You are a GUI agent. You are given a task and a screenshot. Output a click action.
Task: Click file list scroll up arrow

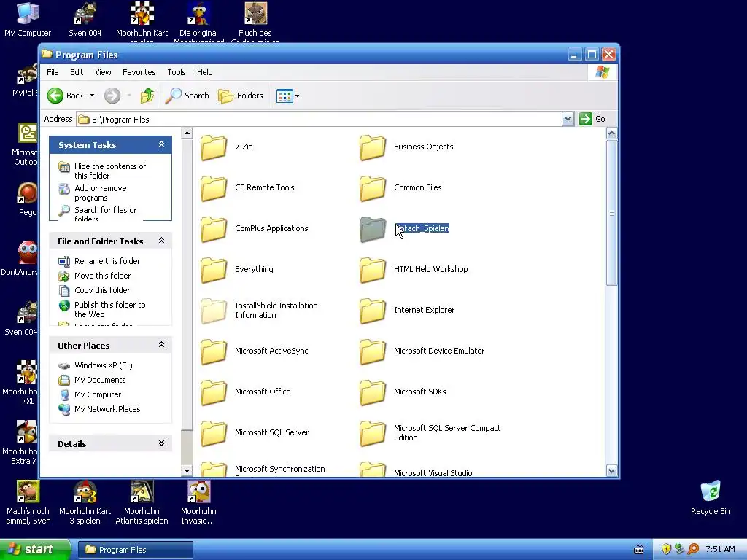pyautogui.click(x=612, y=134)
